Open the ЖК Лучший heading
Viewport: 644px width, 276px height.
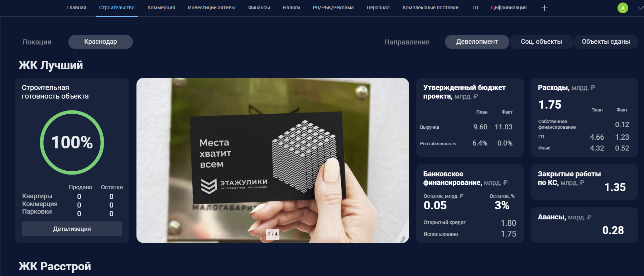point(51,65)
